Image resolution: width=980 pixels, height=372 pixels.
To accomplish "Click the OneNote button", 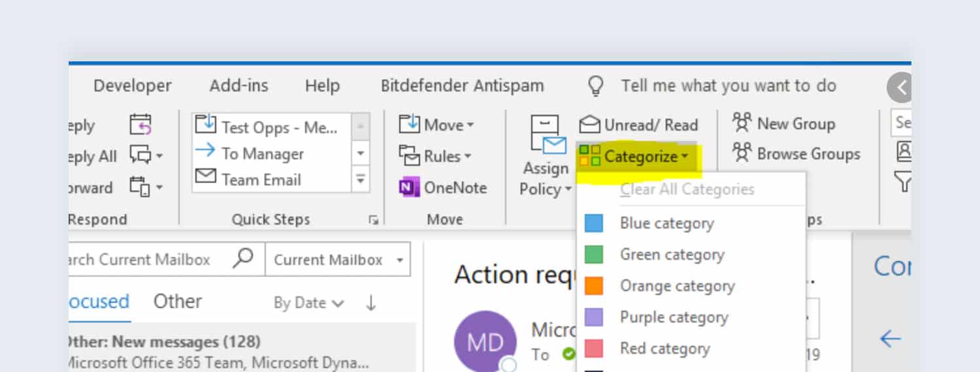I will [x=443, y=187].
